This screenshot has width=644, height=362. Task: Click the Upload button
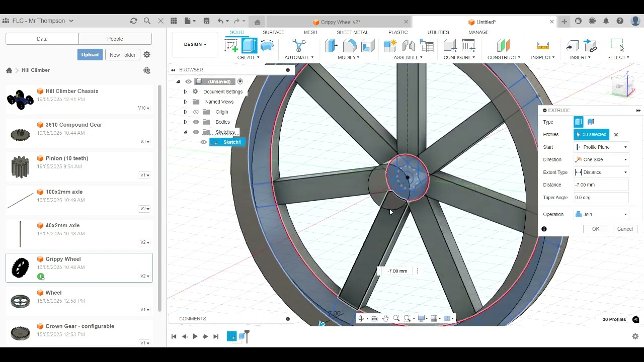click(90, 55)
